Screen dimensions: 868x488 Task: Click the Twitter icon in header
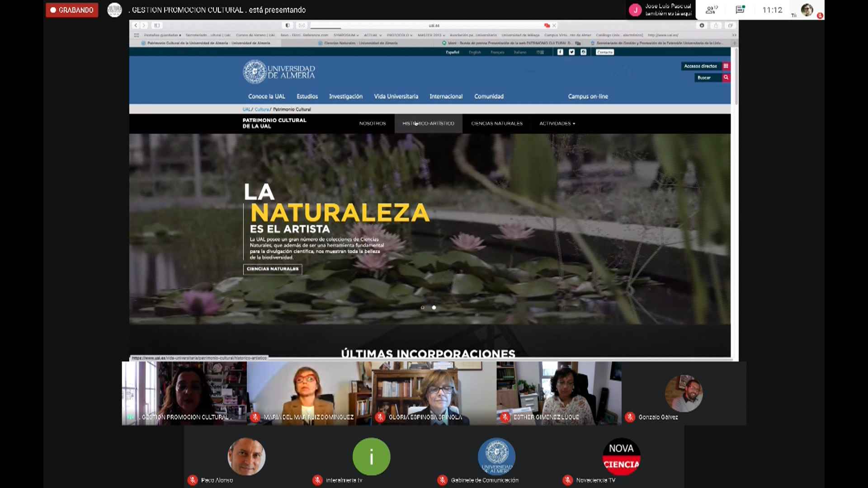point(572,52)
